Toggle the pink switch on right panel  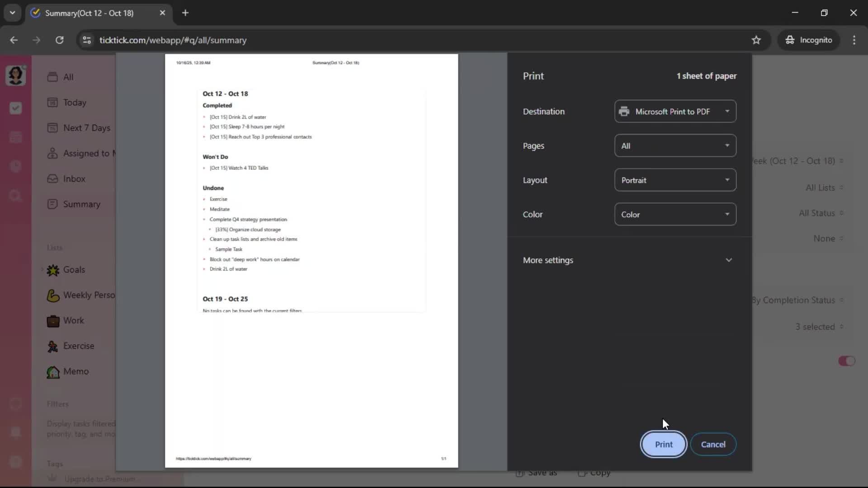coord(846,361)
